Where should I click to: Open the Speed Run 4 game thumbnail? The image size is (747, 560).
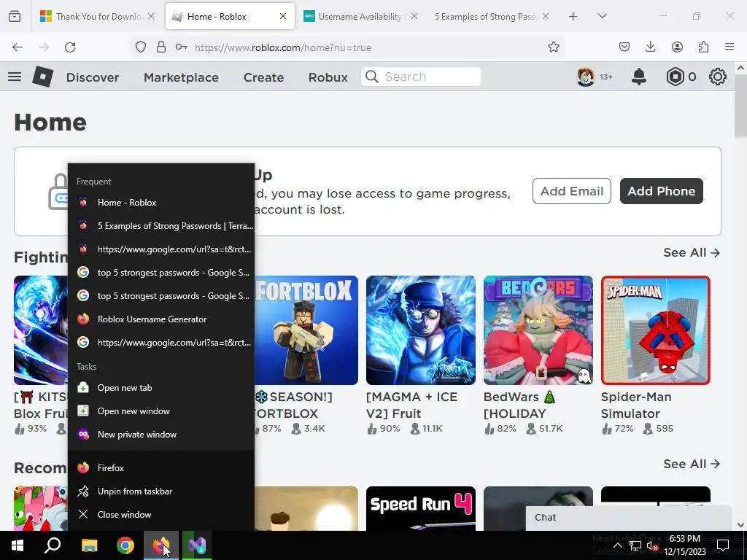[x=421, y=508]
